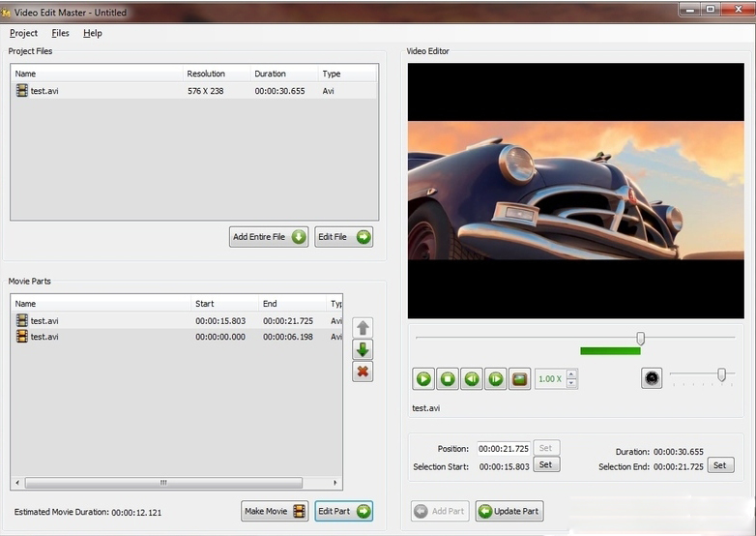Set the Selection Start value

point(546,464)
